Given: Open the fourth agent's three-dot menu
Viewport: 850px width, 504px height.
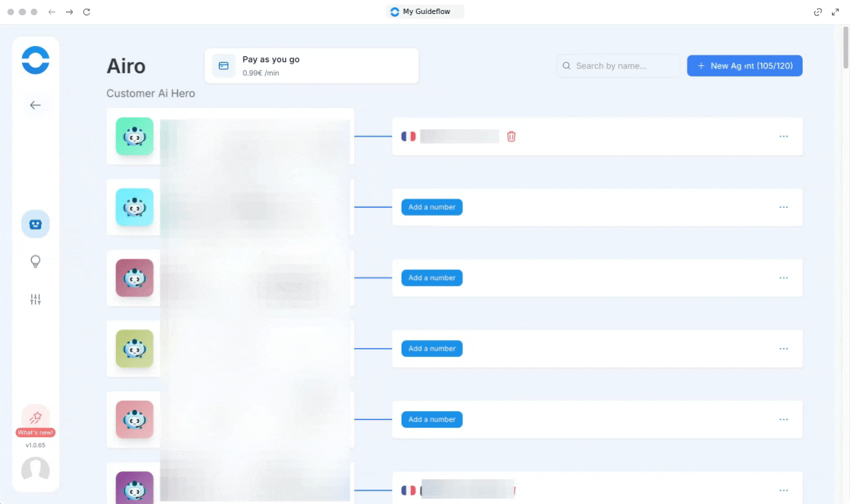Looking at the screenshot, I should 783,349.
